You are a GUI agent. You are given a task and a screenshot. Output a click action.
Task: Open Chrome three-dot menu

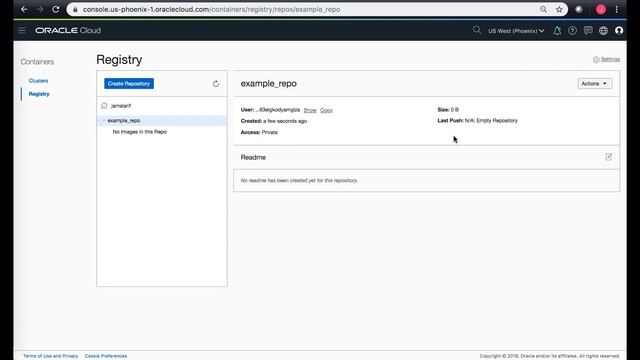(617, 9)
